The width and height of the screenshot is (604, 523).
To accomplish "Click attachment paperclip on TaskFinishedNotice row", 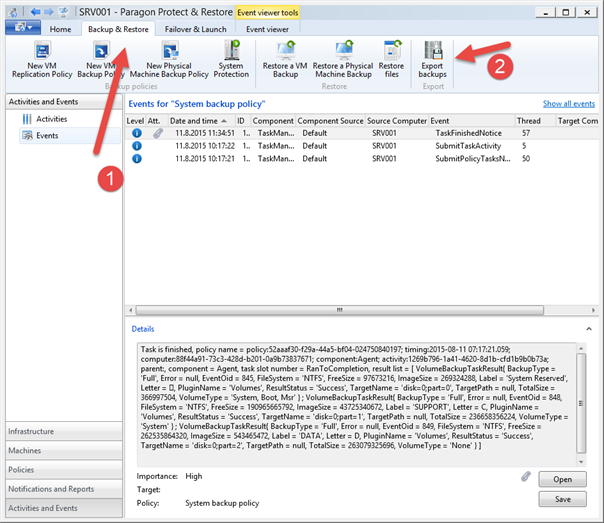I will (158, 133).
